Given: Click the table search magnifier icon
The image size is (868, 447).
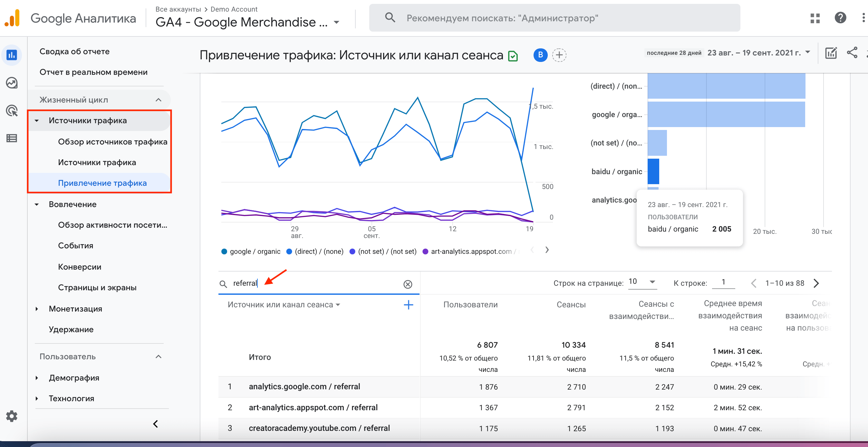Looking at the screenshot, I should pyautogui.click(x=223, y=284).
